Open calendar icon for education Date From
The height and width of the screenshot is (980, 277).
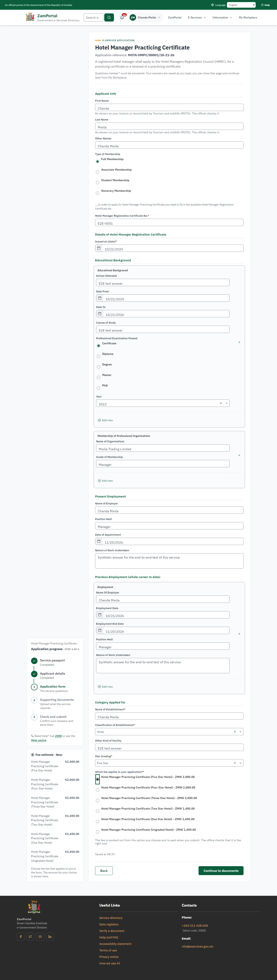(100, 298)
